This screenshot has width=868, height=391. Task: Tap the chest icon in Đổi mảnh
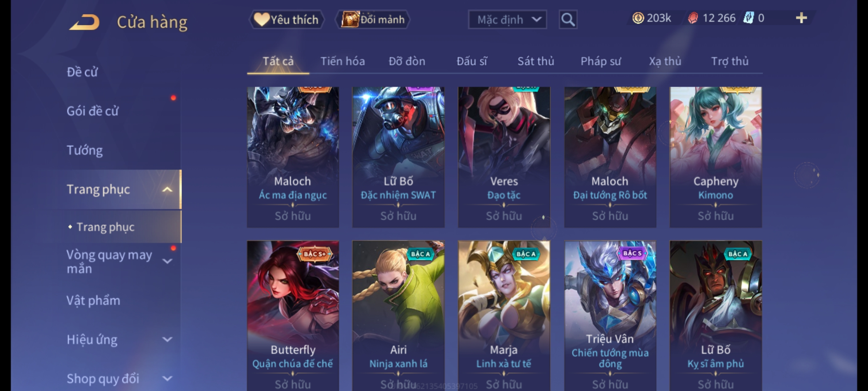click(x=350, y=19)
